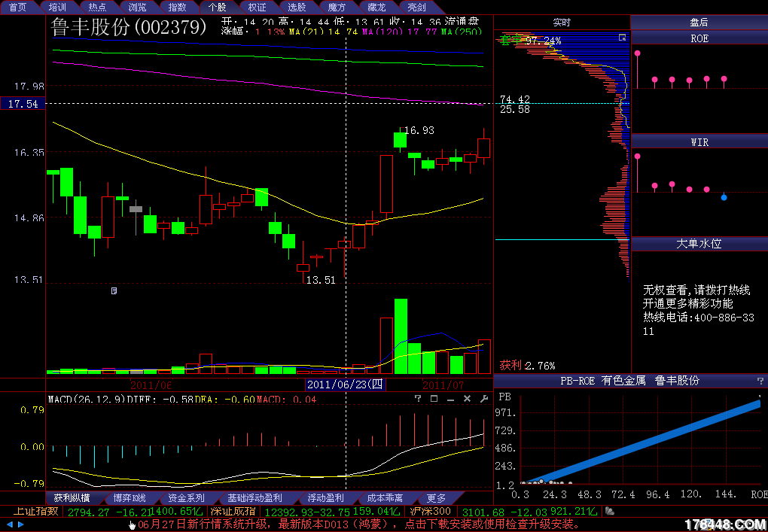Click the small blue marker icon below the candlesticks
The image size is (768, 532).
(114, 290)
